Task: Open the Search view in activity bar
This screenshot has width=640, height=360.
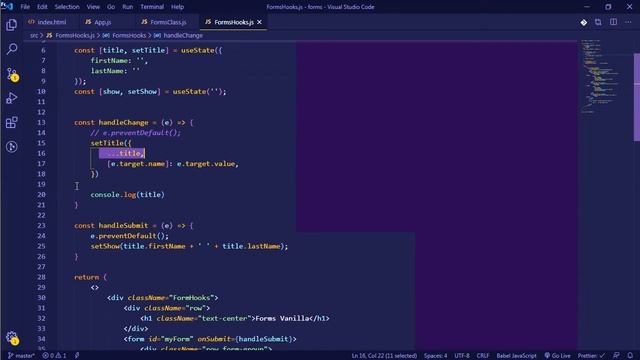Action: (x=11, y=49)
